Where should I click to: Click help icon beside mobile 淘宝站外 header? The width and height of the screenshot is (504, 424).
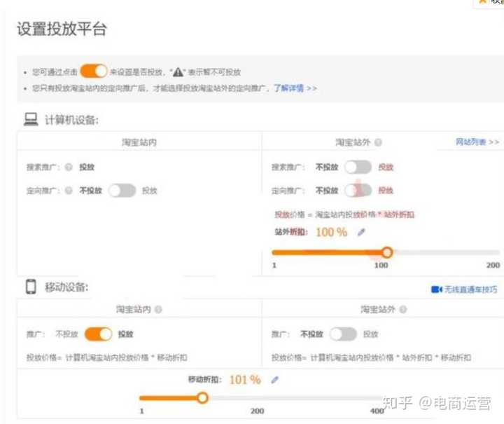403,309
